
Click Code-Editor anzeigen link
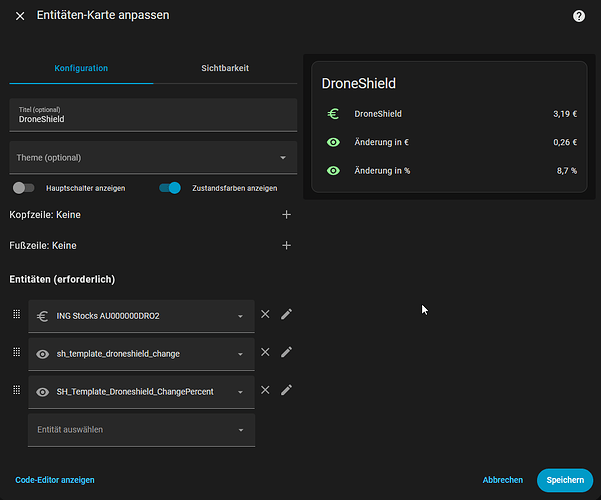click(x=55, y=480)
